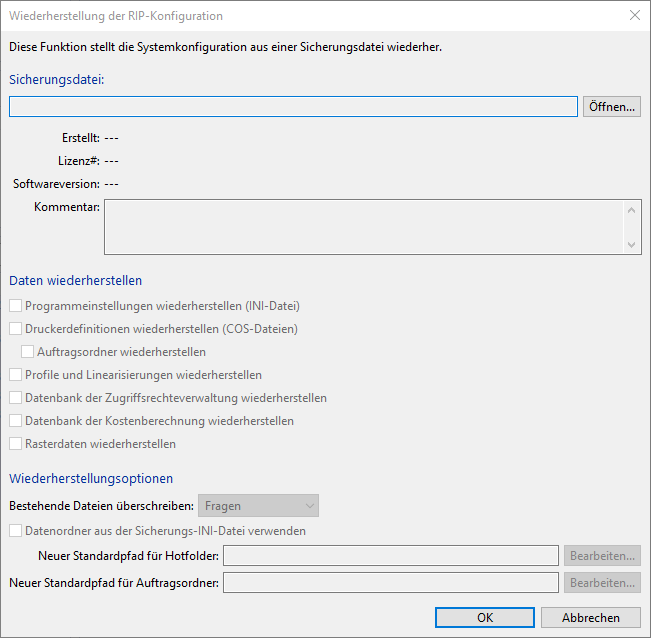
Task: Click Bearbeiten... next to Hotfolder path
Action: 602,555
